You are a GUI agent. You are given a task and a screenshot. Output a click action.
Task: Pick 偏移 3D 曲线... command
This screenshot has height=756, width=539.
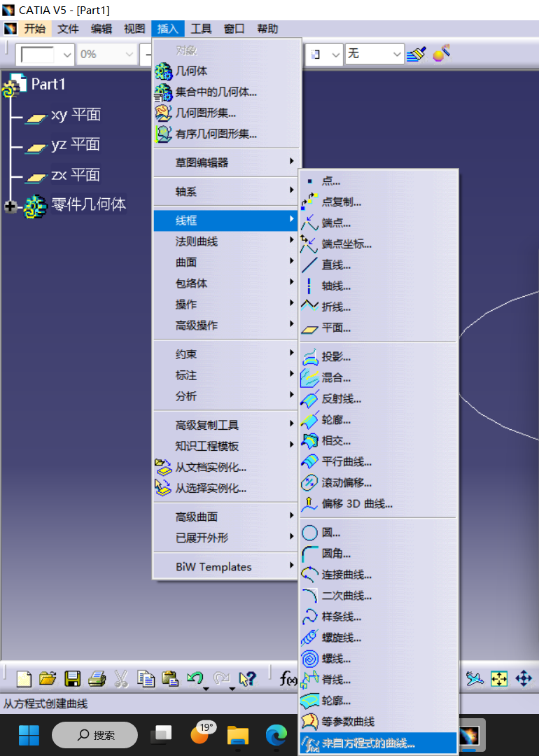pos(378,504)
